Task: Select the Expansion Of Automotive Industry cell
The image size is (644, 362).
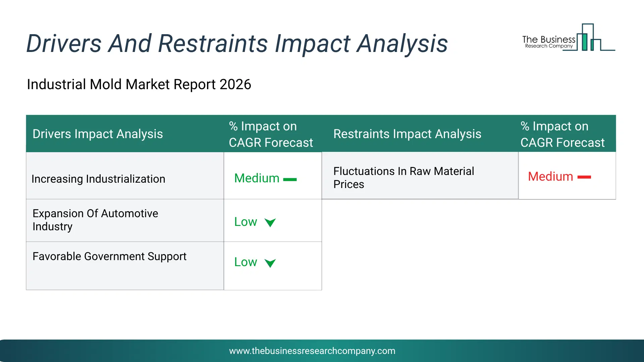Action: click(125, 220)
